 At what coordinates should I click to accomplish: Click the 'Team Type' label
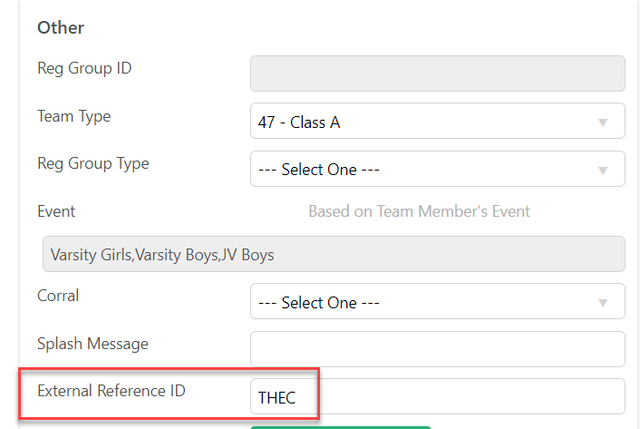point(74,116)
